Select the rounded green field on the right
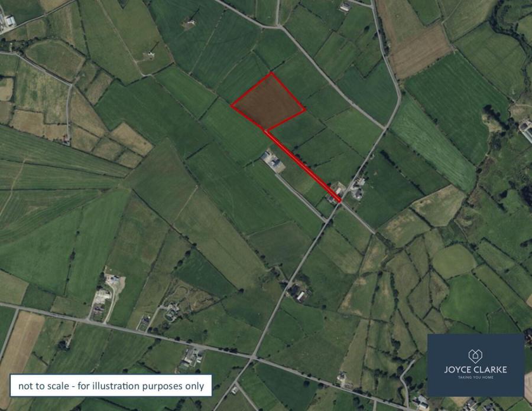The image size is (532, 411). click(455, 261)
